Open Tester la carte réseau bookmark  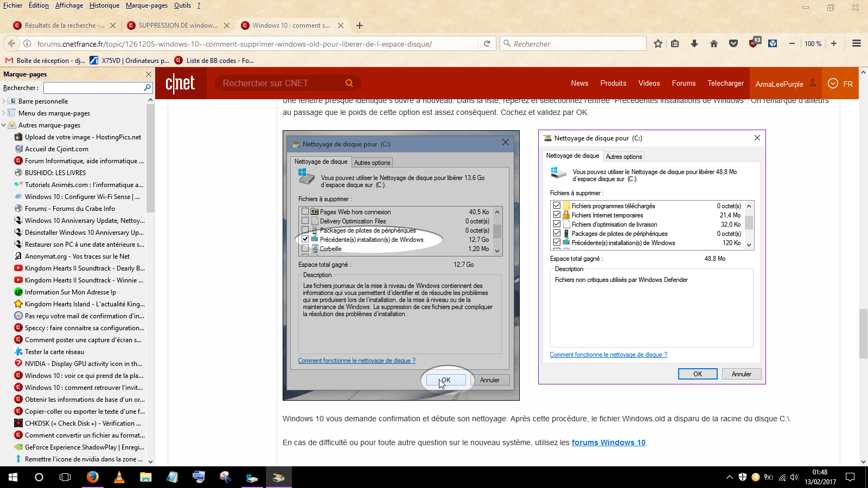pos(49,352)
